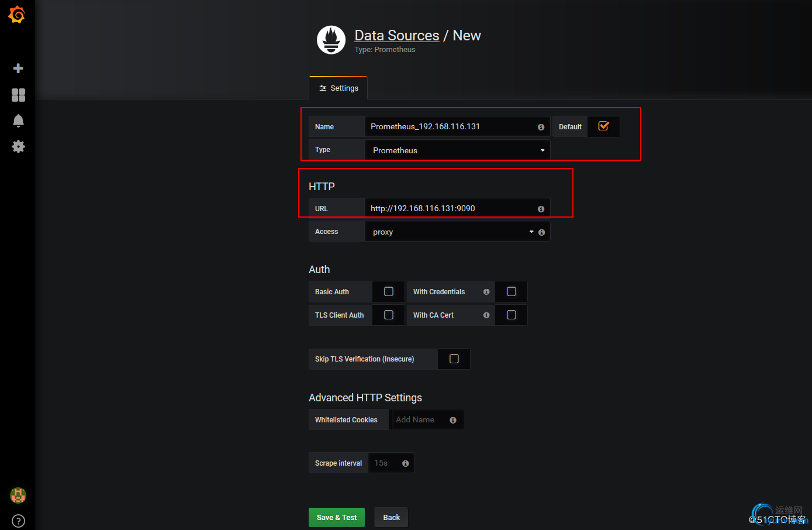The image size is (812, 530).
Task: Open the Help question mark icon
Action: point(18,521)
